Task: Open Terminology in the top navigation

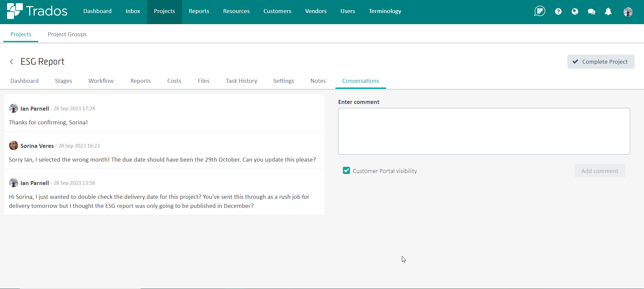Action: [x=385, y=11]
